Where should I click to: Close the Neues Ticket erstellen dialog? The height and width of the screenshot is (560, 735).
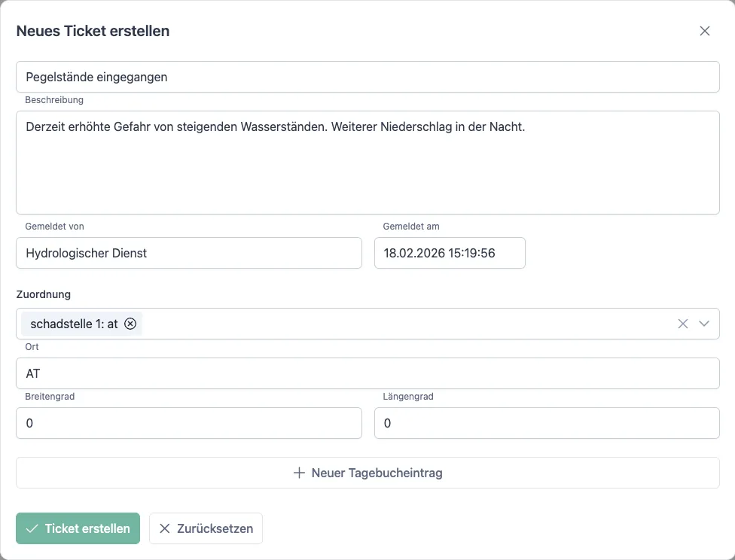(x=705, y=31)
